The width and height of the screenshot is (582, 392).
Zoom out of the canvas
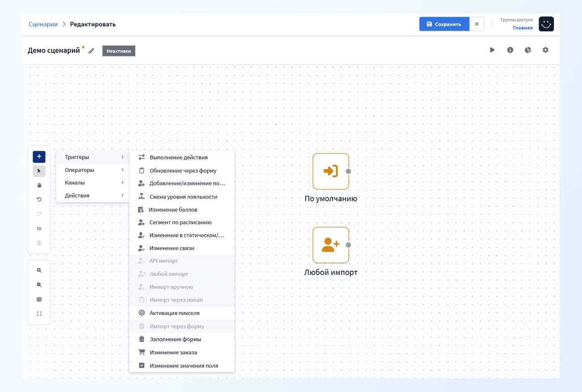(39, 285)
